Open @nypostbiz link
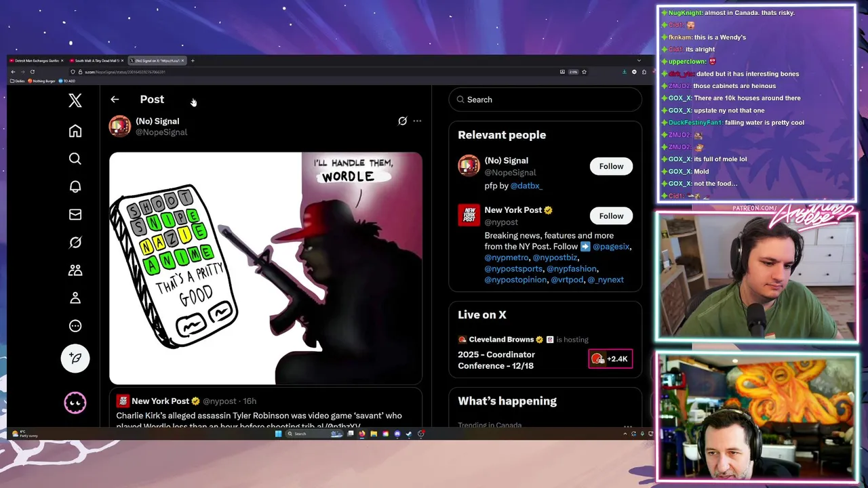This screenshot has height=488, width=868. [x=555, y=258]
